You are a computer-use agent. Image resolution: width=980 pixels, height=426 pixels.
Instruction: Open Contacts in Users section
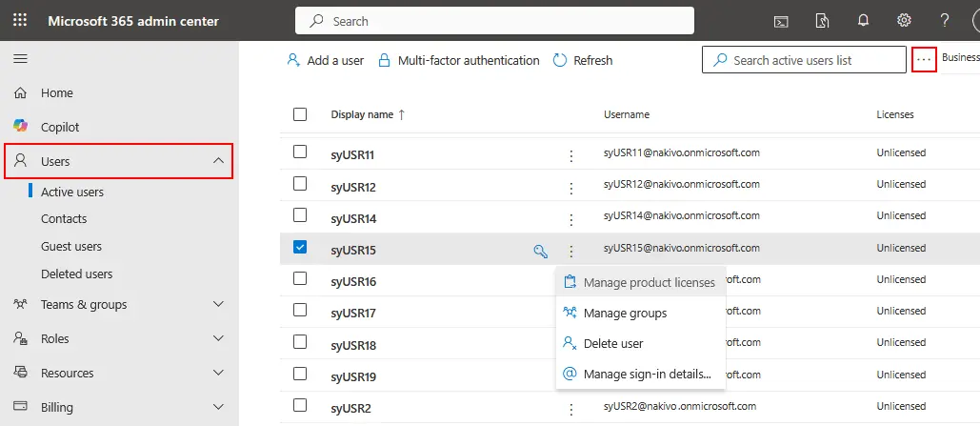(64, 219)
